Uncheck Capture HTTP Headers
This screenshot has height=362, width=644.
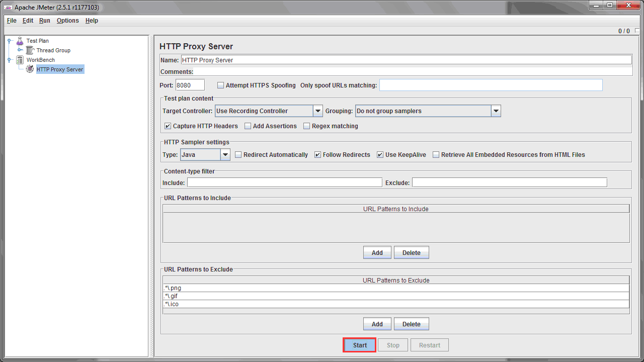[168, 126]
